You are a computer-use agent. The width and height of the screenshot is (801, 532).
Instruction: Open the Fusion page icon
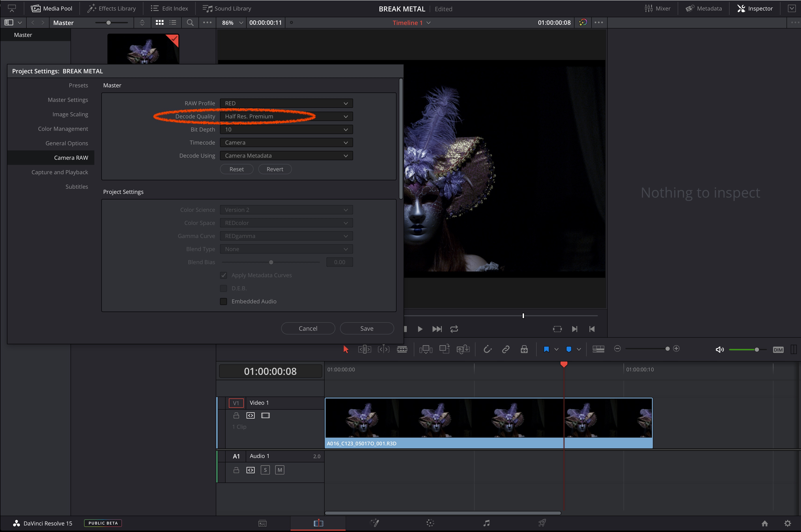[x=375, y=523]
